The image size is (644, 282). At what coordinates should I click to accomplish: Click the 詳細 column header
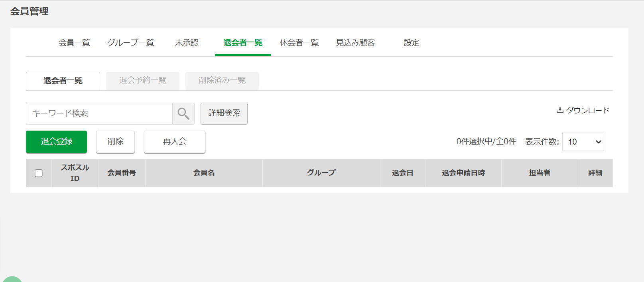[595, 173]
